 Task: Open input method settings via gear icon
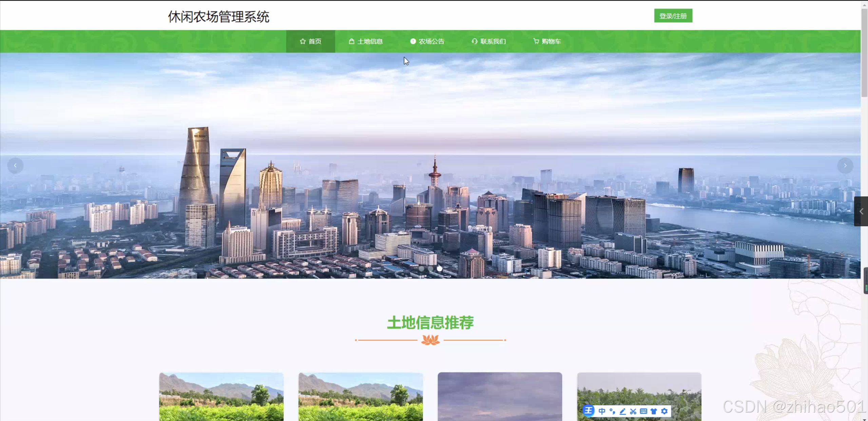coord(664,411)
